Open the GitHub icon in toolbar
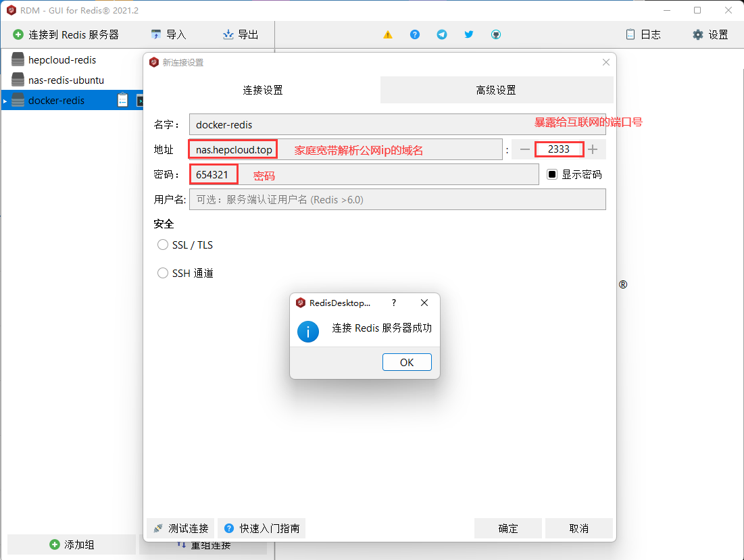The width and height of the screenshot is (744, 560). (496, 34)
